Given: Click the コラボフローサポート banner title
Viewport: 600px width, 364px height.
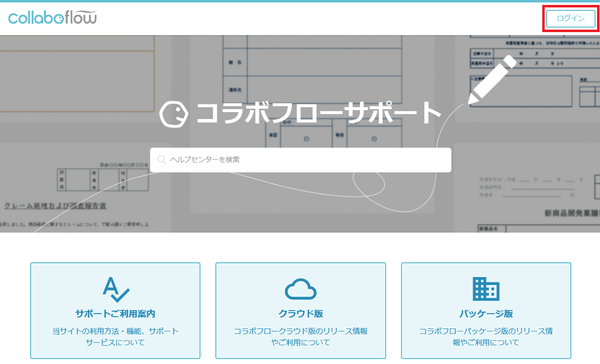Looking at the screenshot, I should (x=318, y=114).
